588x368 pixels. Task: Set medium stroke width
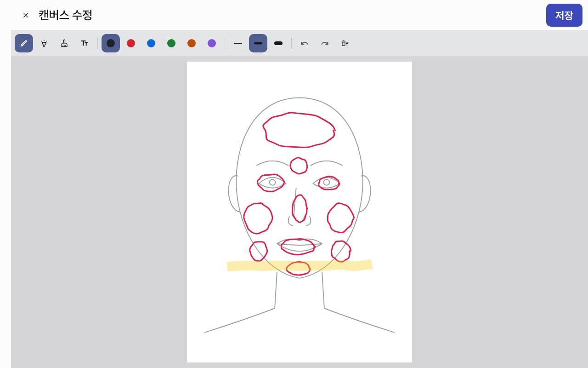coord(258,43)
